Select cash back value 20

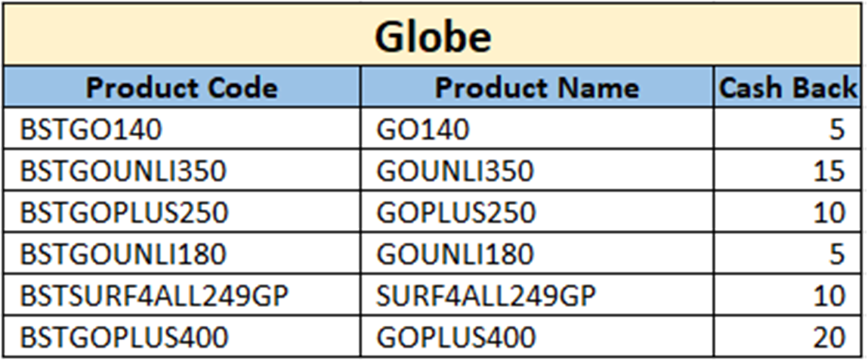point(829,337)
